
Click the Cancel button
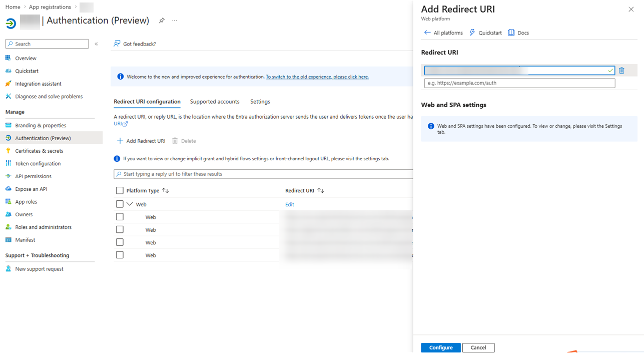tap(478, 347)
